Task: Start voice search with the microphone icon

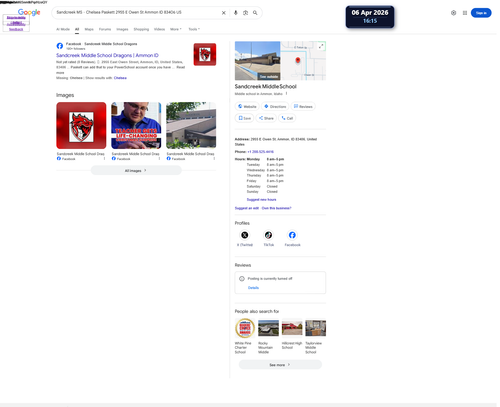Action: click(x=236, y=13)
